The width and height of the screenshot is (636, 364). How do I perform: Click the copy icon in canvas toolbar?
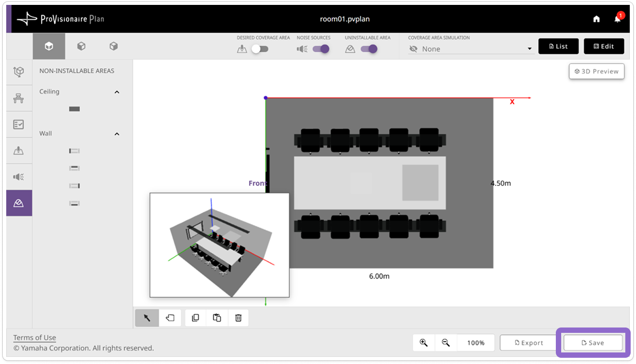tap(196, 318)
